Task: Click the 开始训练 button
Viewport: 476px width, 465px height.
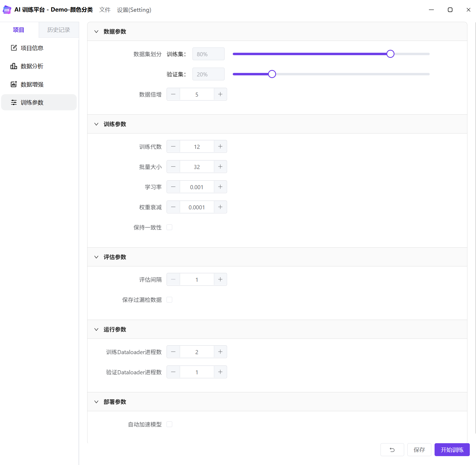Action: pyautogui.click(x=452, y=450)
